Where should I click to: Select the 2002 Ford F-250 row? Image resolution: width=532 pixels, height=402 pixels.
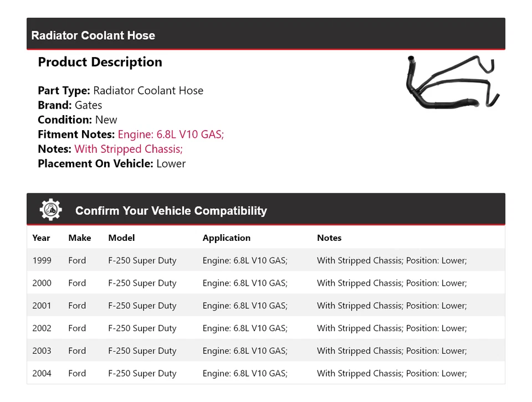(265, 328)
